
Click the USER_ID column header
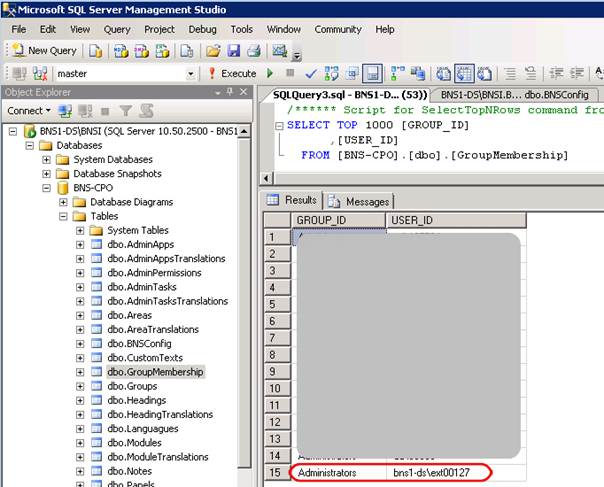pyautogui.click(x=456, y=220)
